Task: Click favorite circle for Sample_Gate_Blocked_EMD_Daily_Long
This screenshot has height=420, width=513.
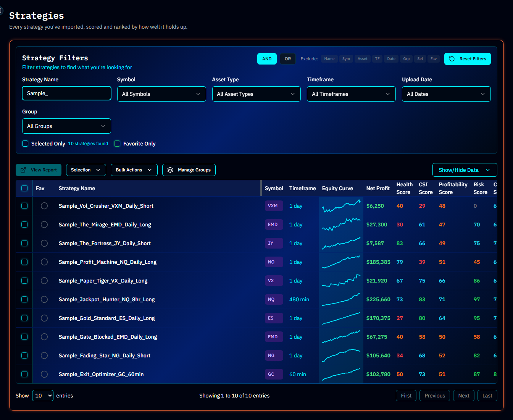Action: (44, 337)
